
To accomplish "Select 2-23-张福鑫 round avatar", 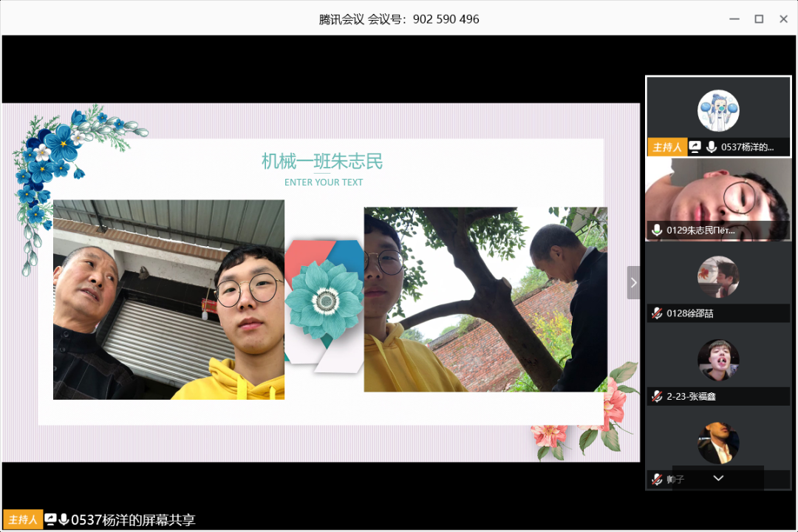I will pyautogui.click(x=718, y=360).
